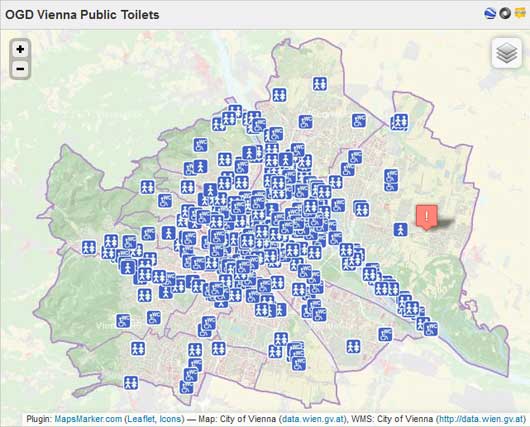Select the leftmost accessible WC marker in southwest
This screenshot has width=530, height=427.
pyautogui.click(x=123, y=321)
